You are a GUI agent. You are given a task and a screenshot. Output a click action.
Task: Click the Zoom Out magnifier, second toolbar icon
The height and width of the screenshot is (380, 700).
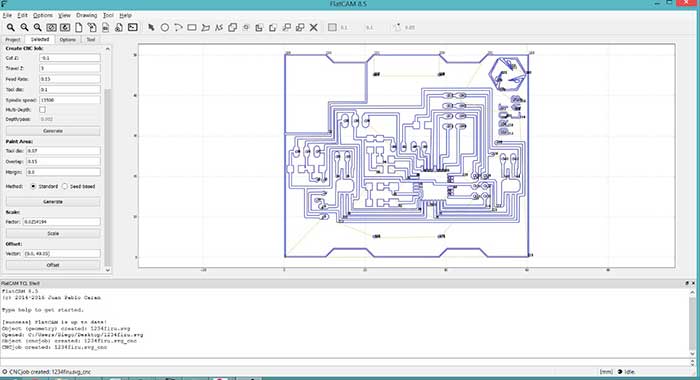[24, 27]
